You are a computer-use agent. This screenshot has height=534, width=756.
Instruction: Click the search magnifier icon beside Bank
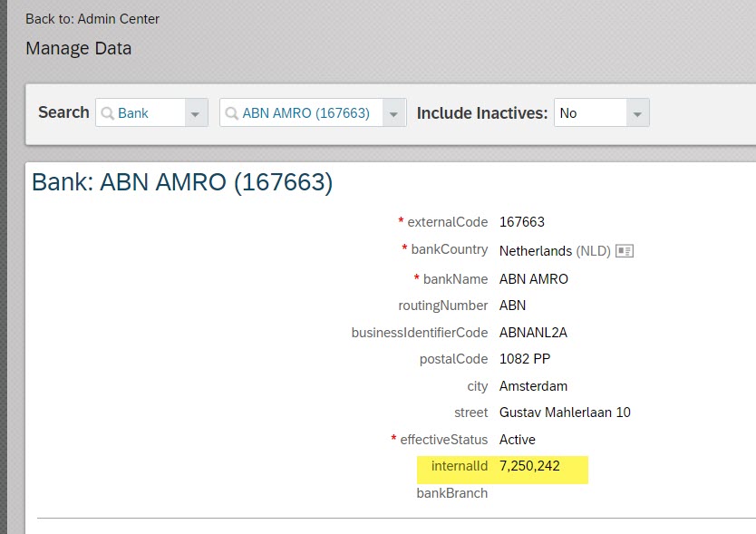[x=107, y=113]
